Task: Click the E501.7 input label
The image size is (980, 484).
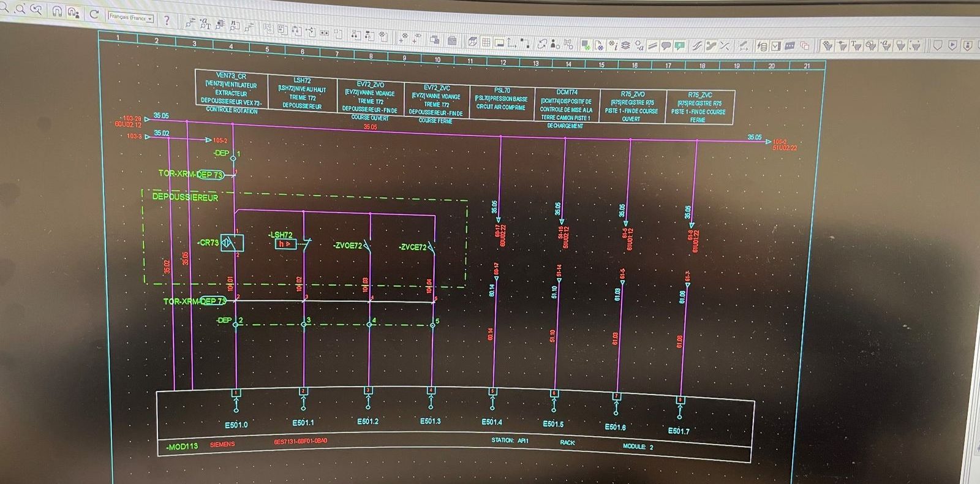Action: tap(679, 431)
